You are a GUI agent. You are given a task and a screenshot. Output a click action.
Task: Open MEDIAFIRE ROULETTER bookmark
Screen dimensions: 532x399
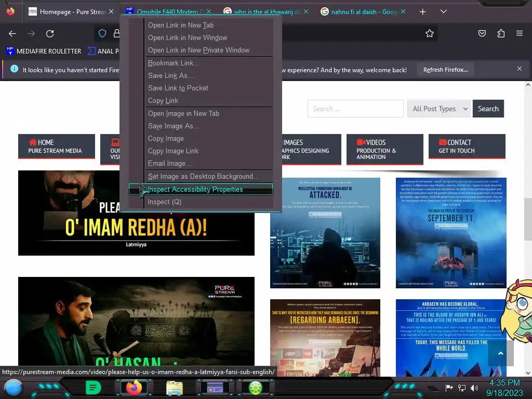coord(44,51)
